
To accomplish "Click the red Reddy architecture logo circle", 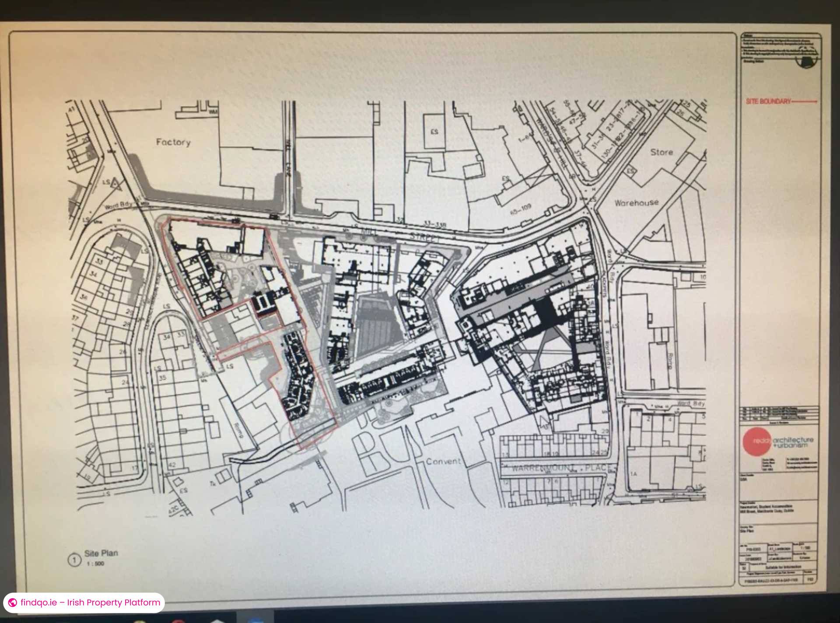I will pos(757,442).
